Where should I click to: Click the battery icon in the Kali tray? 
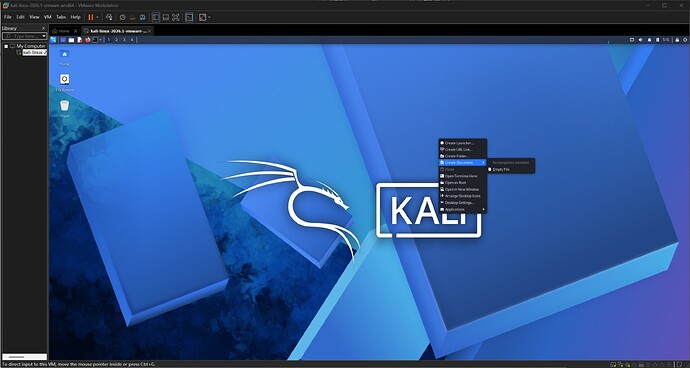pyautogui.click(x=657, y=40)
